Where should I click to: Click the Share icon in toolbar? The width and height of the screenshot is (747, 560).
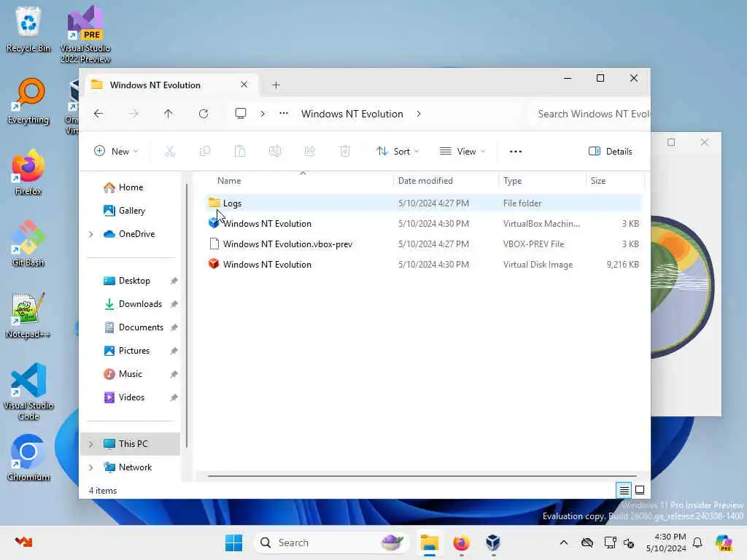tap(309, 152)
